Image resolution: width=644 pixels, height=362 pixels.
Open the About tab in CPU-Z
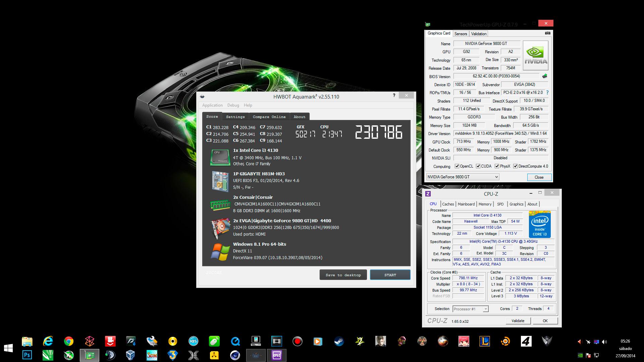click(532, 204)
